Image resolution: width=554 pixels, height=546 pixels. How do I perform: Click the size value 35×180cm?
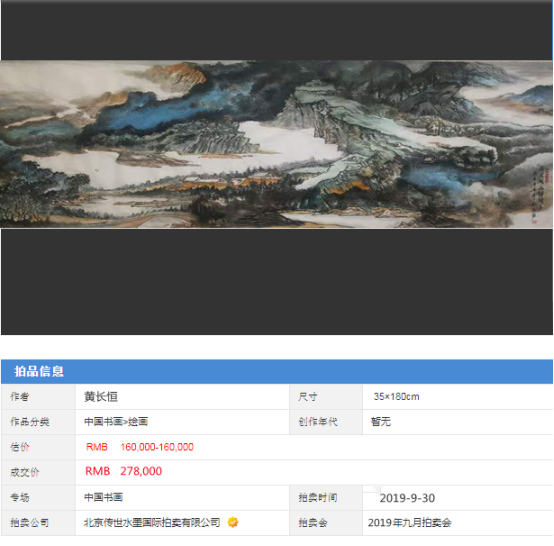click(396, 397)
